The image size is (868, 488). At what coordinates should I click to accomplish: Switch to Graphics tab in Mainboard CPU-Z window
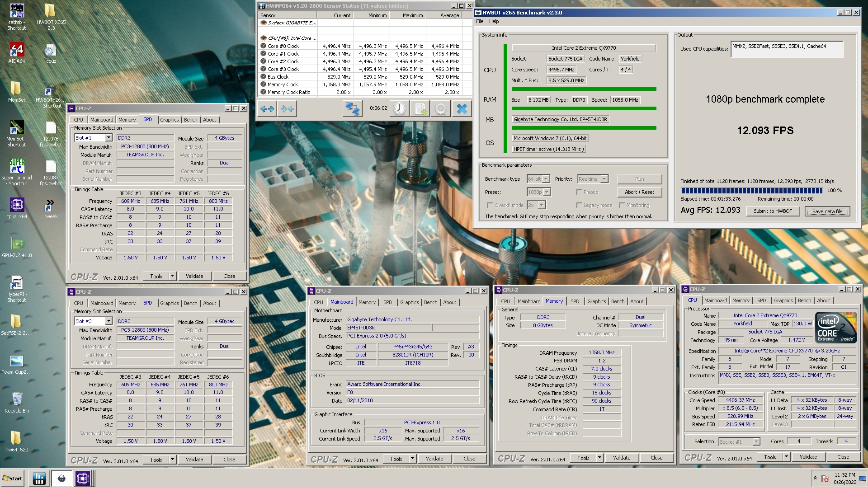409,302
